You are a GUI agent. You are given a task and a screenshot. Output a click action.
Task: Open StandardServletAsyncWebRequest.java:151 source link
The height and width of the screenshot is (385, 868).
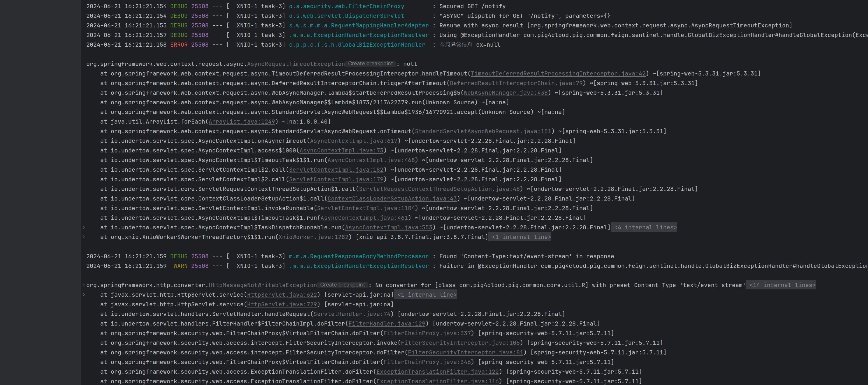click(x=483, y=131)
